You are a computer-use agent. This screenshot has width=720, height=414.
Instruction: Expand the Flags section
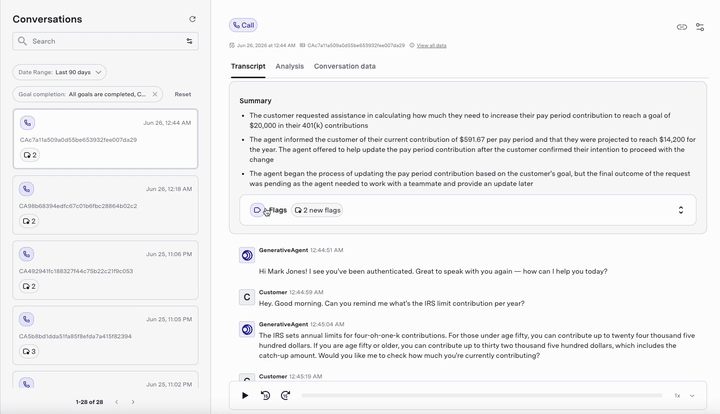(x=681, y=210)
